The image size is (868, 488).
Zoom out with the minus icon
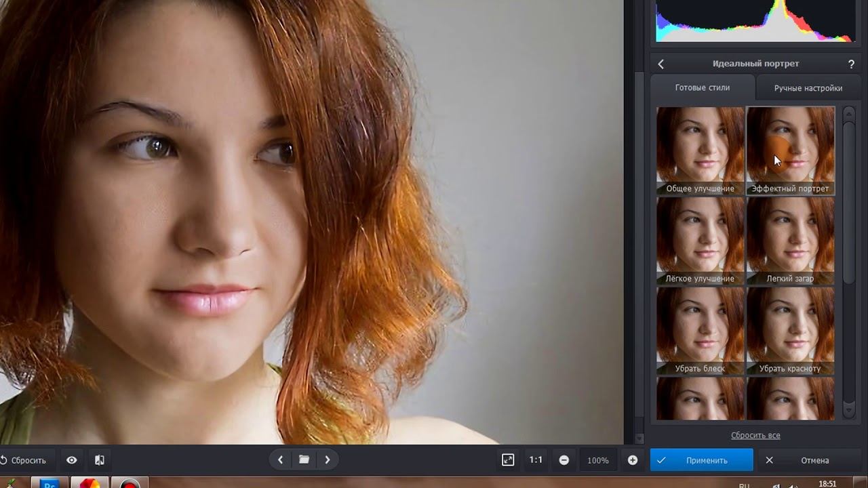tap(564, 460)
